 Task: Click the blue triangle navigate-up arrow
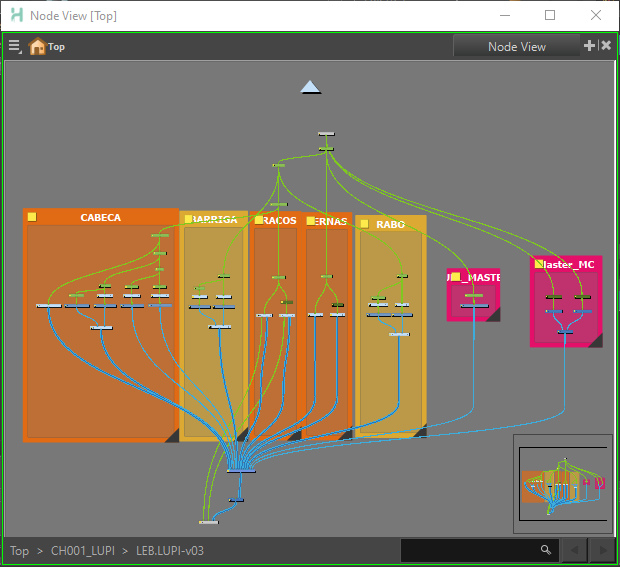(x=311, y=88)
